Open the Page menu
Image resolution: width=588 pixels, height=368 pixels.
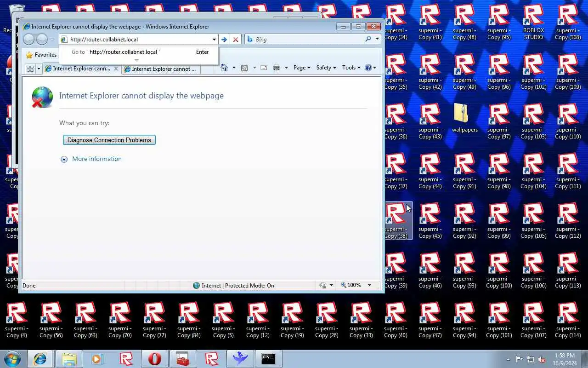(302, 68)
